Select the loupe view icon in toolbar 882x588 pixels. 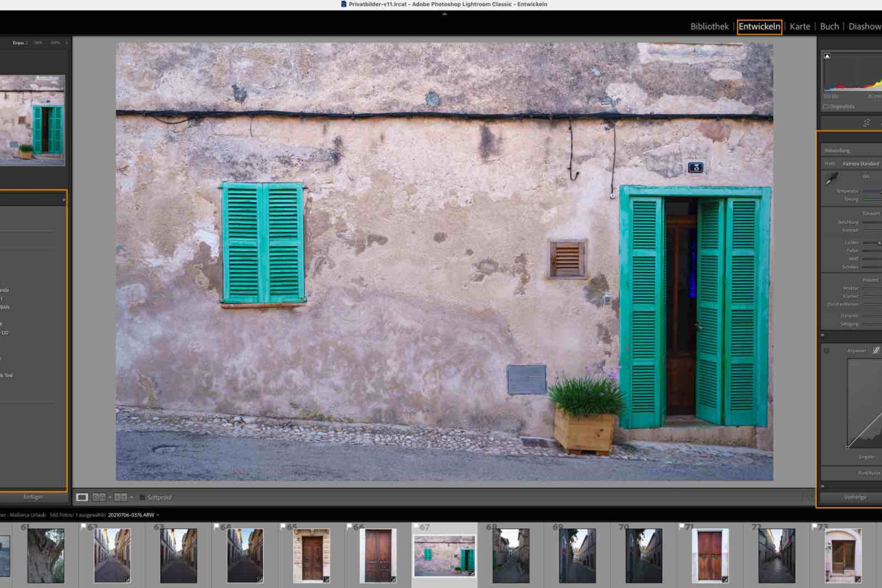[82, 498]
